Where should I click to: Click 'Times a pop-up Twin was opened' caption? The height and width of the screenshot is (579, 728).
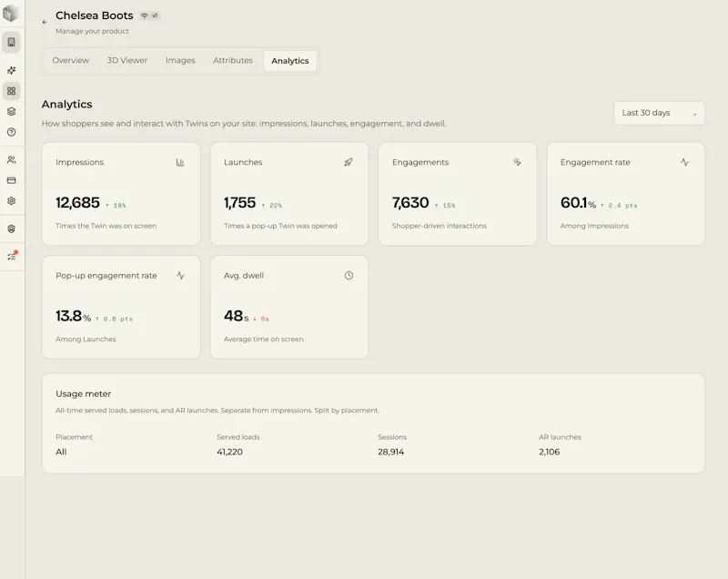point(280,226)
